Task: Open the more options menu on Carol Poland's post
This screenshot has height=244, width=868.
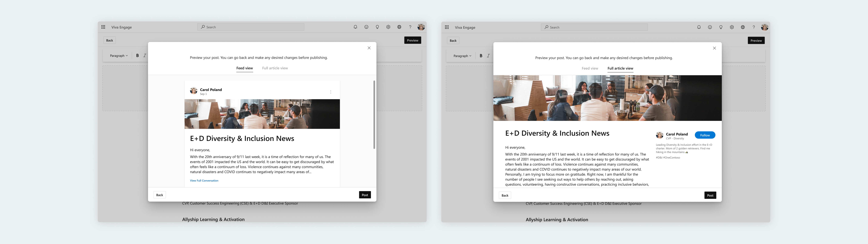Action: point(331,92)
